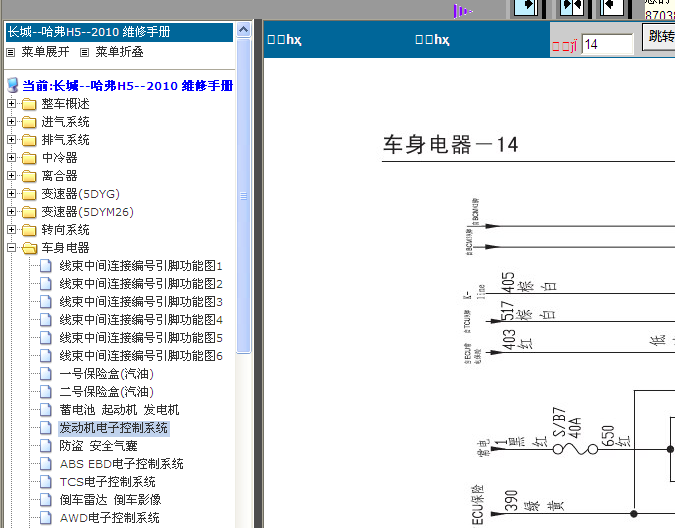This screenshot has height=528, width=675.
Task: Open 发动机电子控制系统 page
Action: coord(114,428)
